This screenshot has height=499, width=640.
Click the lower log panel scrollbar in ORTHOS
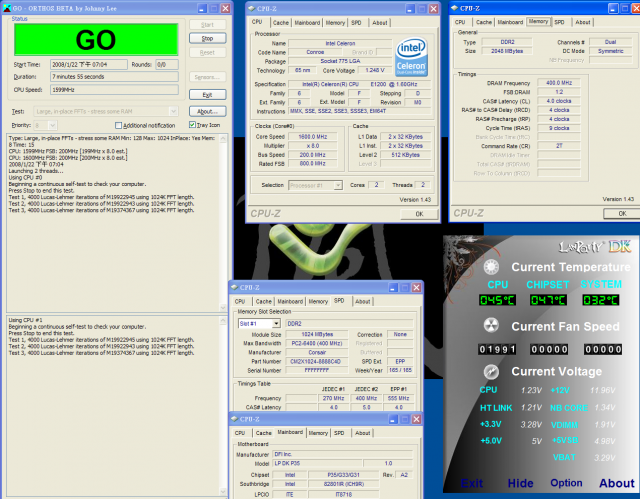pos(223,406)
